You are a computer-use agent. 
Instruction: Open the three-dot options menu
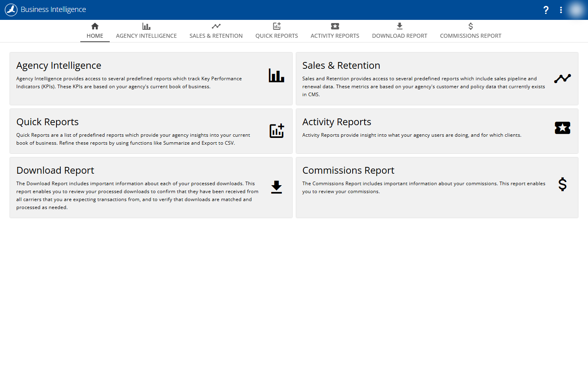pos(561,10)
